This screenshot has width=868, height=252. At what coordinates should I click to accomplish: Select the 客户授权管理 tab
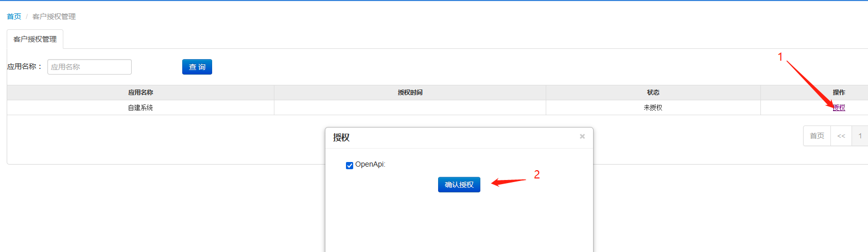[x=35, y=39]
